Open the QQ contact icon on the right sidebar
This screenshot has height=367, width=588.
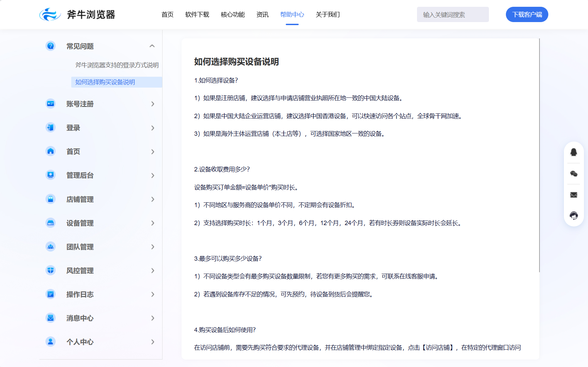(574, 152)
